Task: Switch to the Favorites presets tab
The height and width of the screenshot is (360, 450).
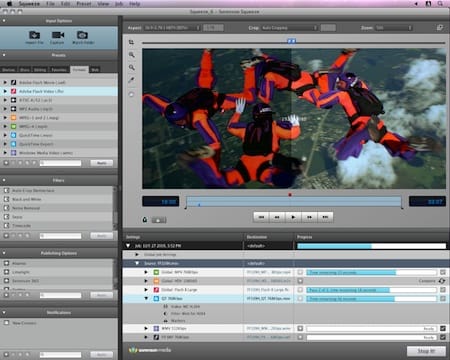Action: point(59,69)
